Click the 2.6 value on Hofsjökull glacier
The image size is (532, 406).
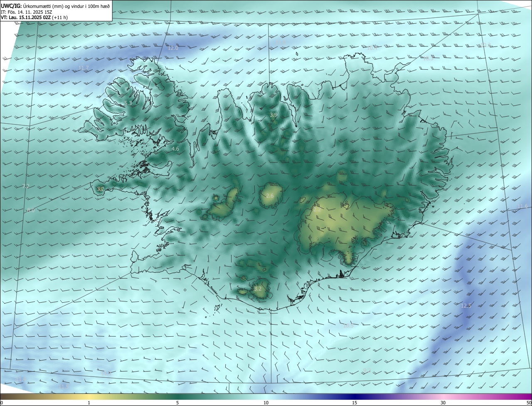[x=270, y=196]
